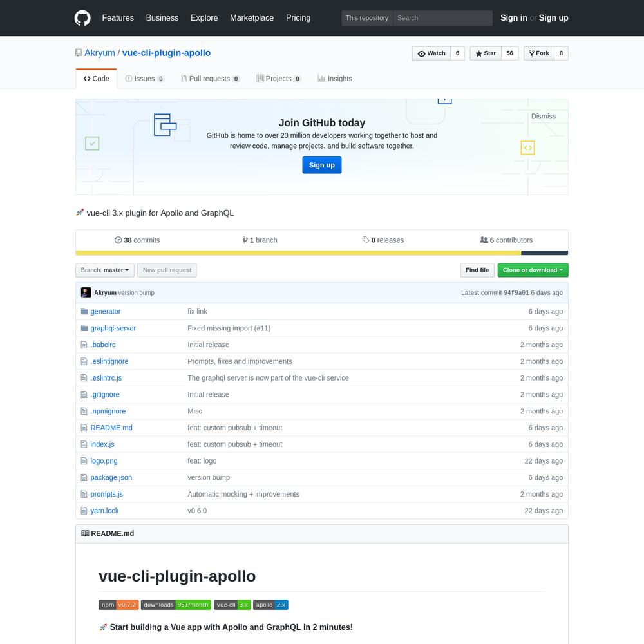Click the watchers count 6
Image resolution: width=644 pixels, height=644 pixels.
click(457, 53)
